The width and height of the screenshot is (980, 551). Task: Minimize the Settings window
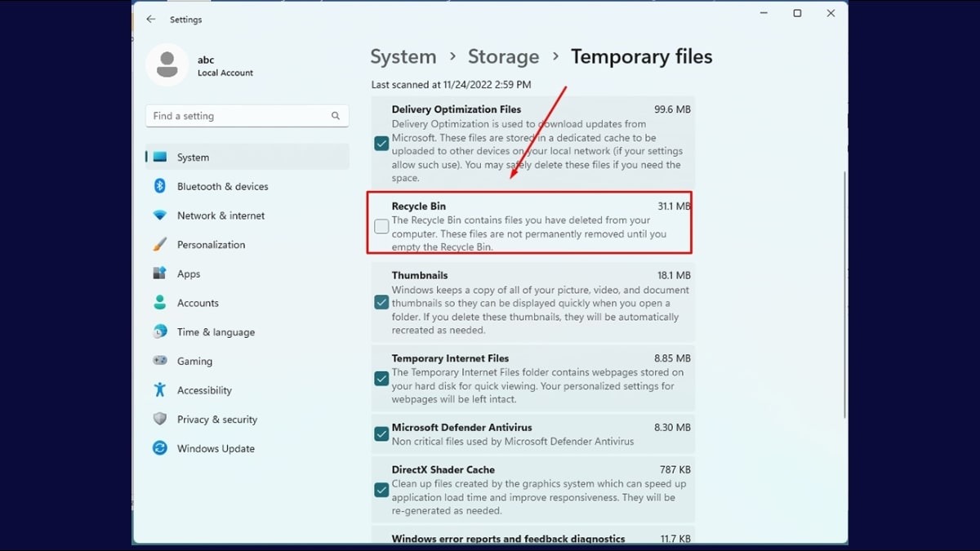point(764,13)
